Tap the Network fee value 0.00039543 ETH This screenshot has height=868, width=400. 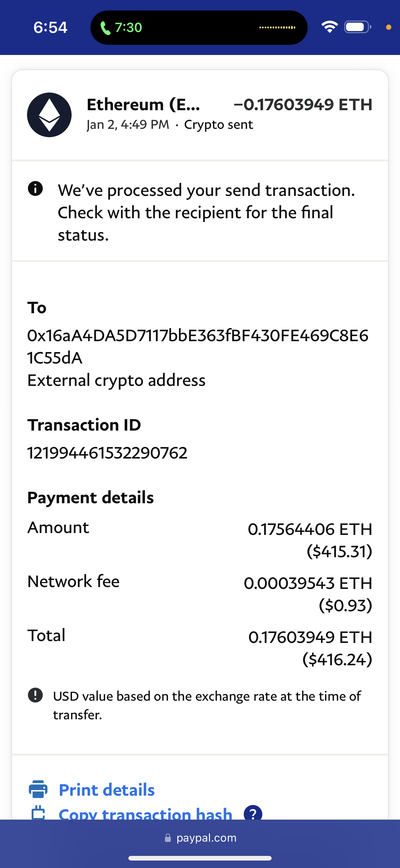(x=308, y=583)
